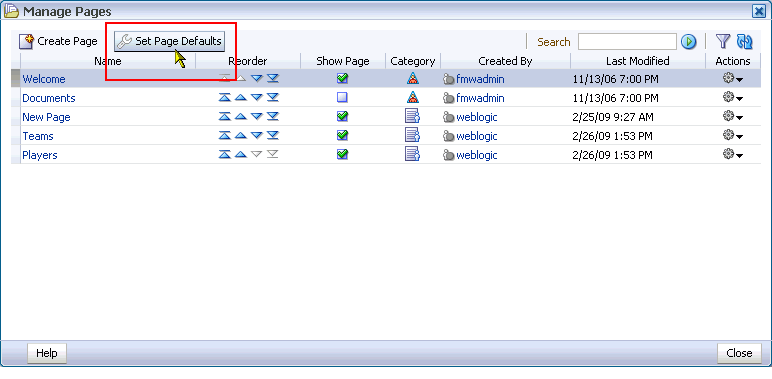This screenshot has width=772, height=379.
Task: Open Actions menu for Teams
Action: click(x=733, y=135)
